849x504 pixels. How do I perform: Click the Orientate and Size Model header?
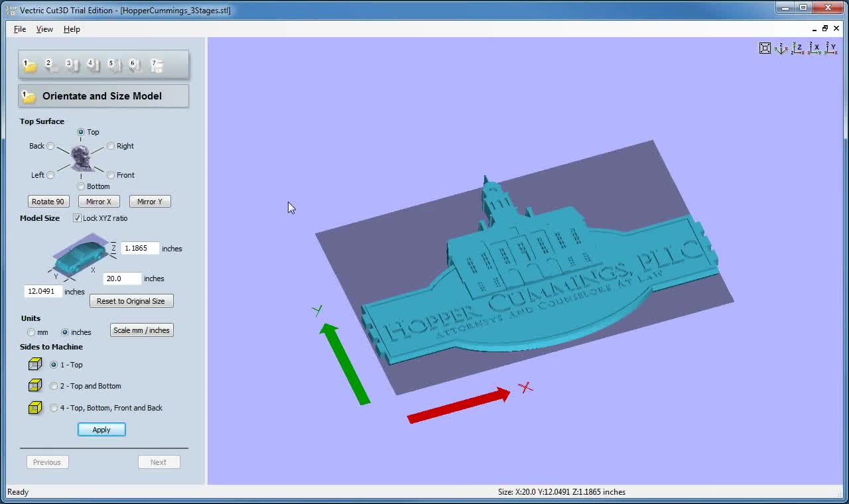point(103,96)
